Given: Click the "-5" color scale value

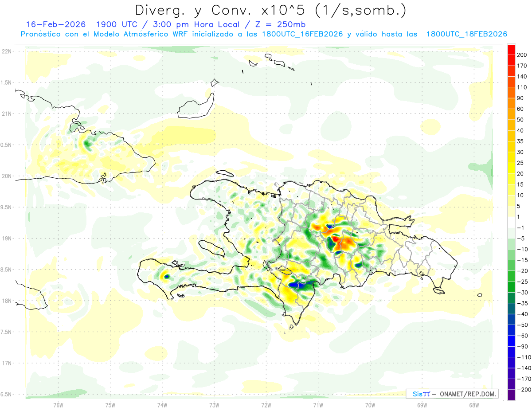Looking at the screenshot, I should (522, 239).
